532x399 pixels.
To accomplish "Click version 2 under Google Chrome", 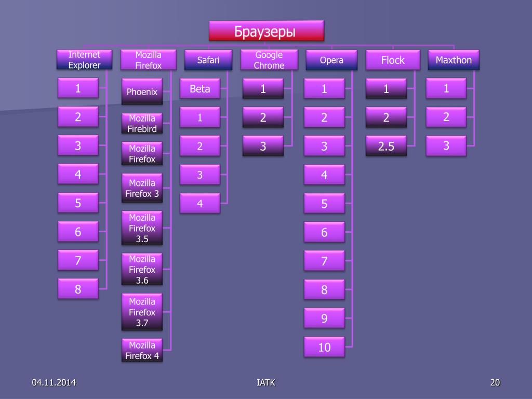I will click(263, 117).
